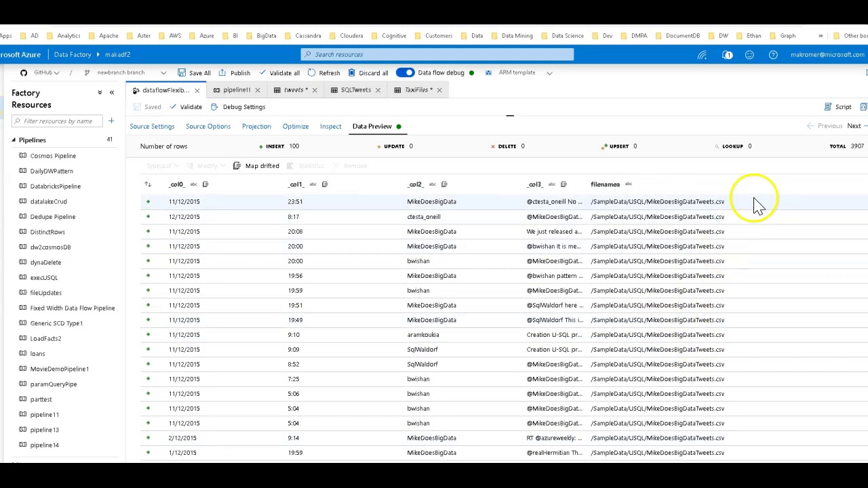This screenshot has width=868, height=488.
Task: Click the ARM template icon
Action: (488, 73)
